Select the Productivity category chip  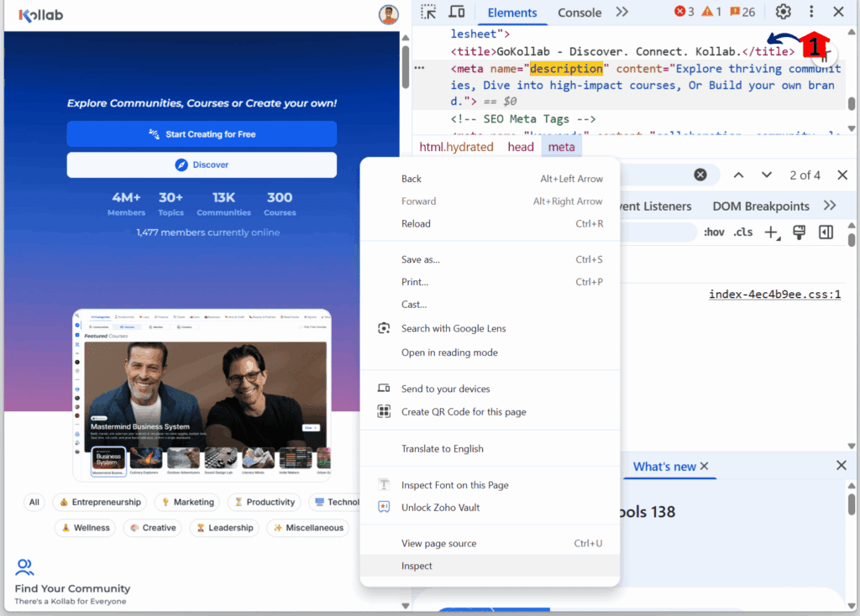pos(265,502)
